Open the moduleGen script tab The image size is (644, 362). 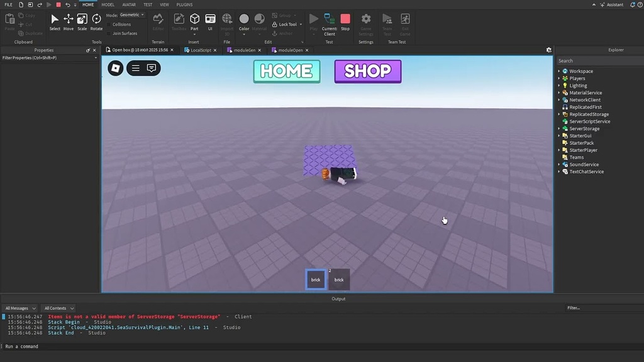pyautogui.click(x=244, y=50)
